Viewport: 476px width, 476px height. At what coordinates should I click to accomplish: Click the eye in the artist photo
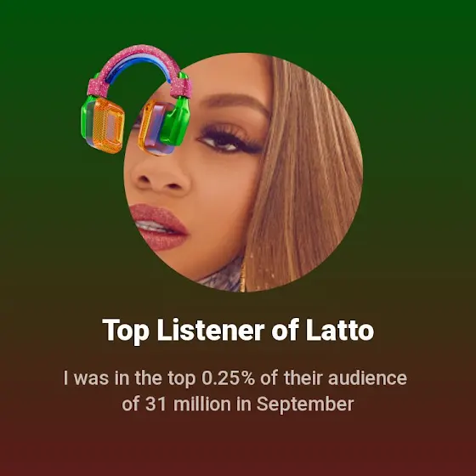click(230, 142)
